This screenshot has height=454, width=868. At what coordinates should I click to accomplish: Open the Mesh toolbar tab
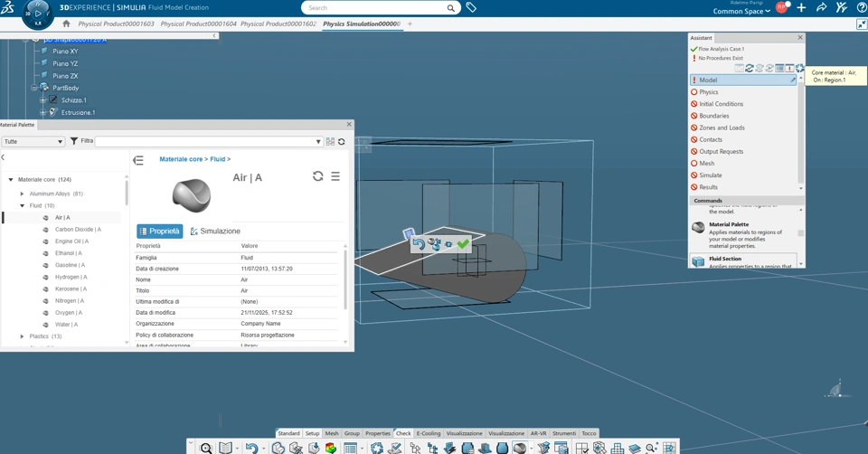332,433
